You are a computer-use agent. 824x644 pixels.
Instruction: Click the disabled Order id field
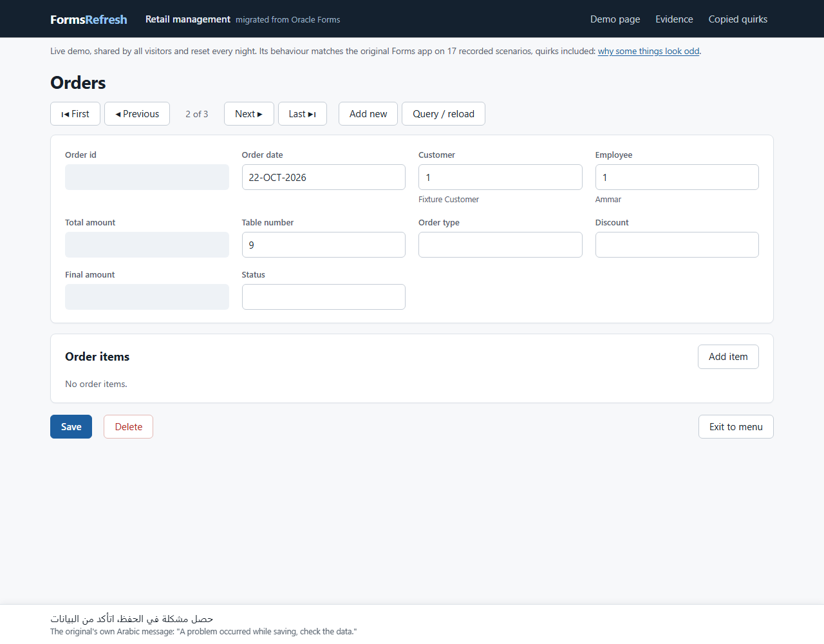(147, 177)
